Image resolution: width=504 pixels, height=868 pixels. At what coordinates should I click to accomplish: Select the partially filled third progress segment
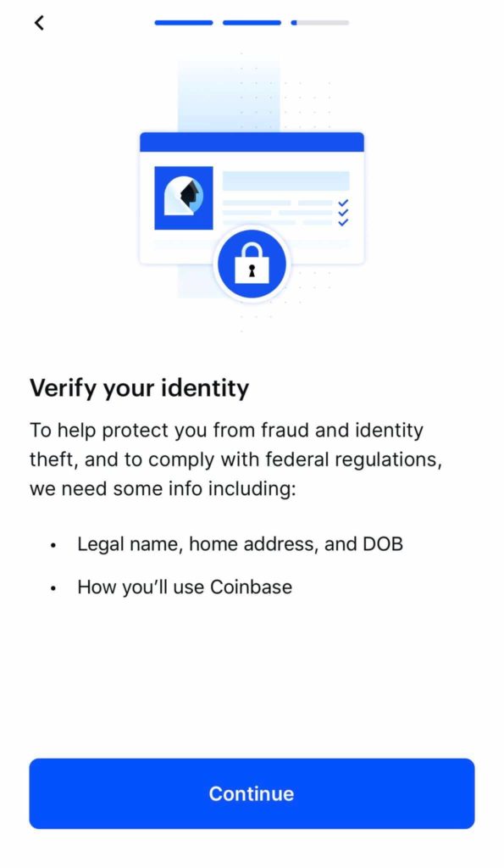point(319,21)
